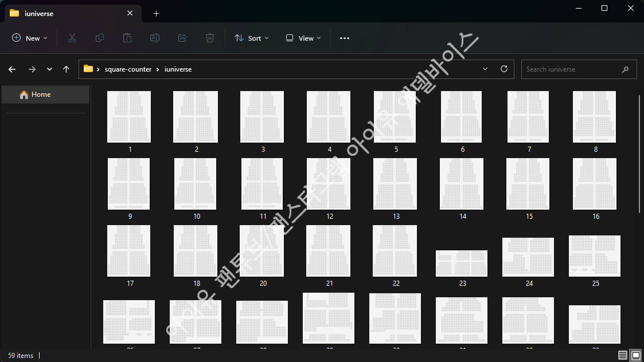
Task: Click the Copy icon in toolbar
Action: 99,38
